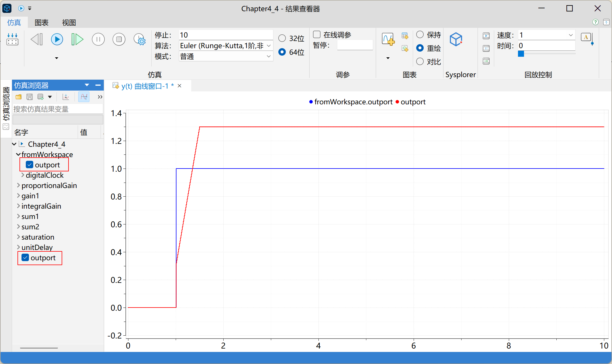The width and height of the screenshot is (612, 364).
Task: Open the Sysplorer cube icon
Action: tap(456, 39)
